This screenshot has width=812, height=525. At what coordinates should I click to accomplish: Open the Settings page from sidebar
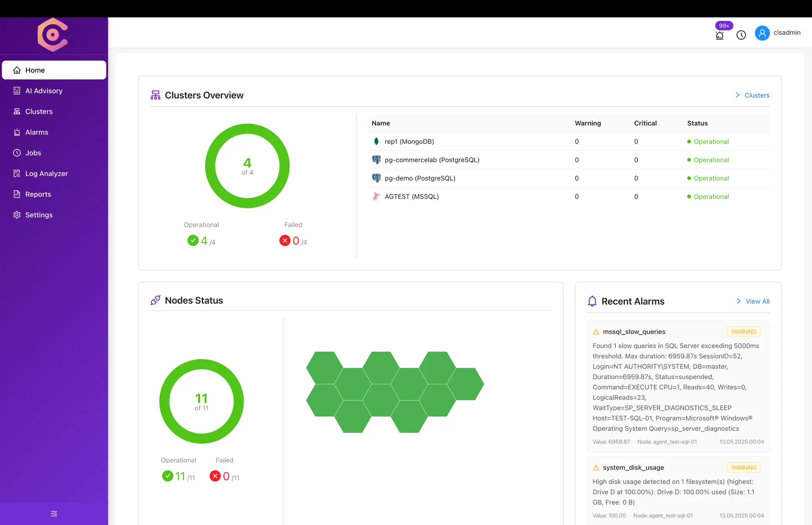click(38, 215)
